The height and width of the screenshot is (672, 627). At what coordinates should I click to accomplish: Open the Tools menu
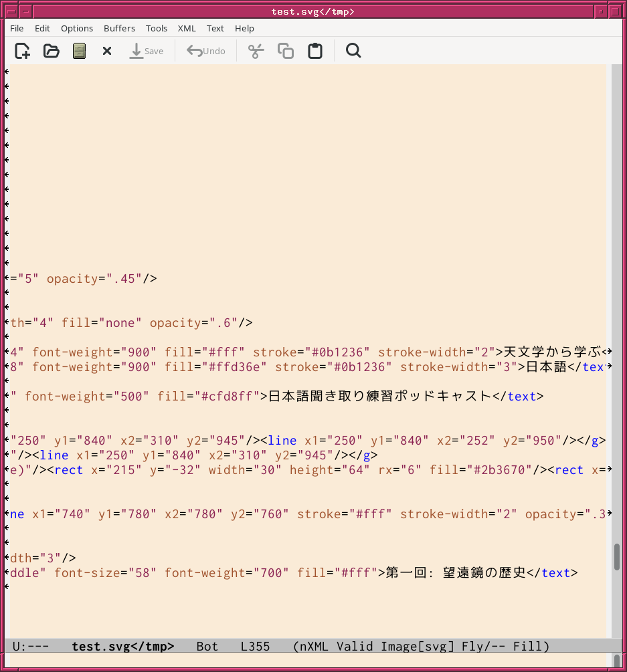point(156,28)
